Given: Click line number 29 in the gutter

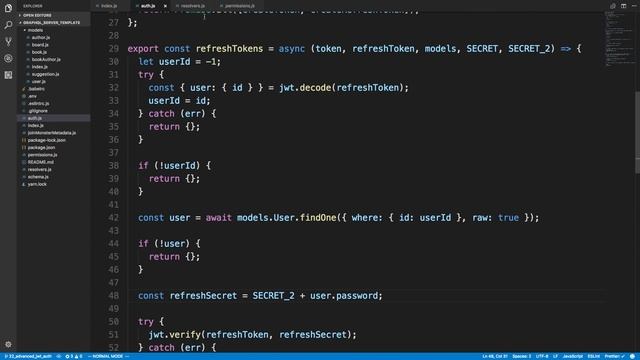Looking at the screenshot, I should point(113,49).
